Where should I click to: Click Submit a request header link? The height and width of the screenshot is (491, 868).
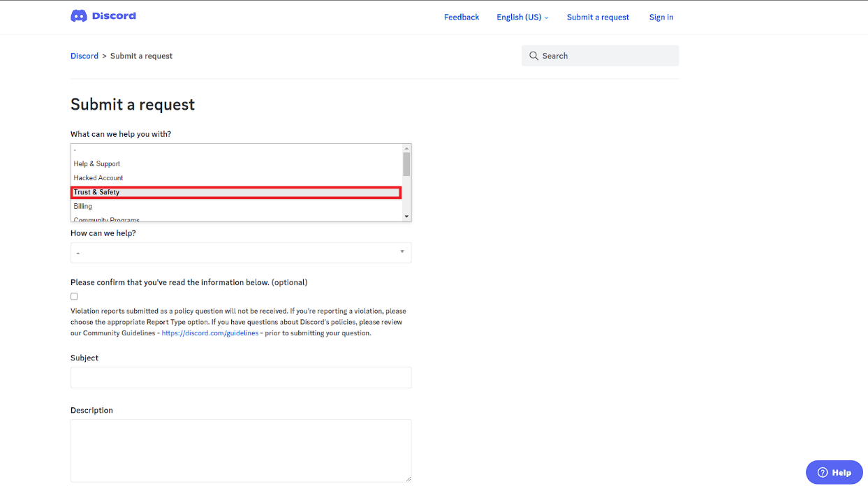(x=598, y=17)
